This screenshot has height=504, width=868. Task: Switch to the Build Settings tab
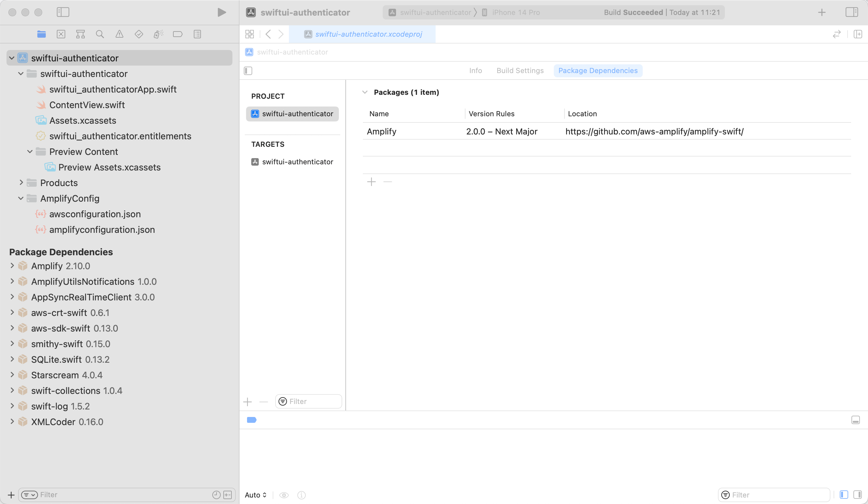(520, 70)
